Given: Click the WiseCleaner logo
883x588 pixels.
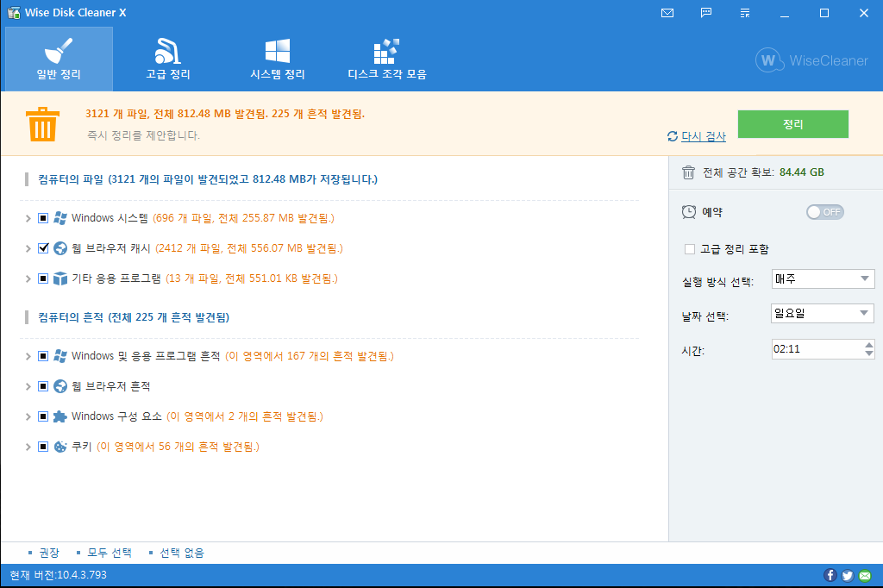Looking at the screenshot, I should tap(811, 60).
